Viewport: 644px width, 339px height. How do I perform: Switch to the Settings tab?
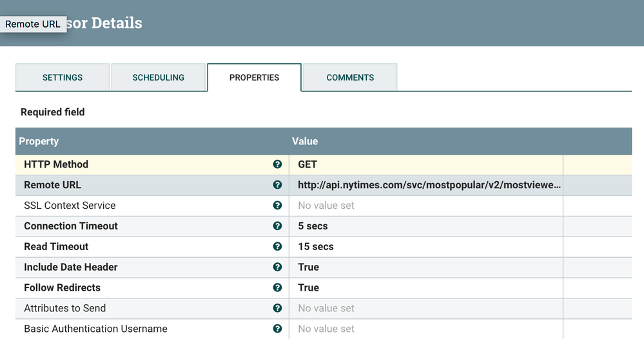pos(63,77)
